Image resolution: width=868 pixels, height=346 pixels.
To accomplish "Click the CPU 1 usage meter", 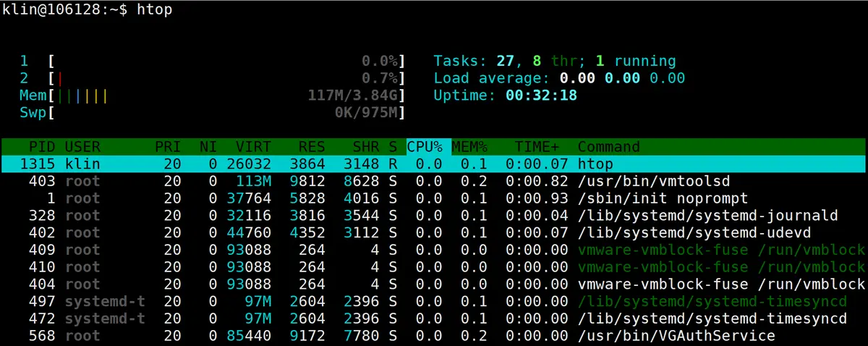I will (213, 61).
